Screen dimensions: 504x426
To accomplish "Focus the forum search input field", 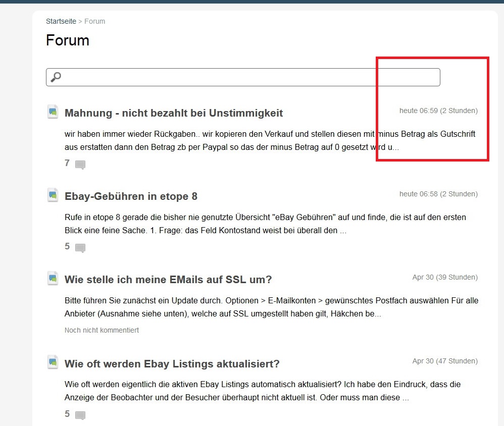I will [x=247, y=77].
